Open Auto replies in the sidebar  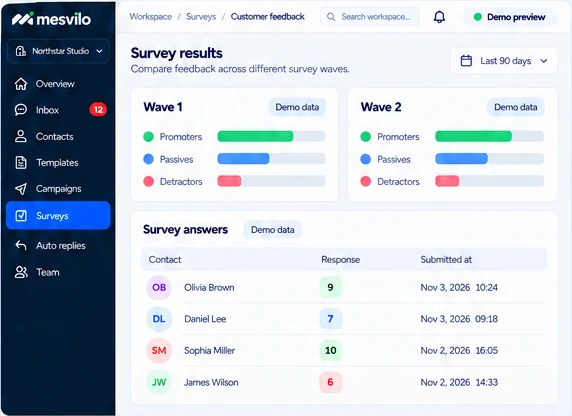pos(58,246)
